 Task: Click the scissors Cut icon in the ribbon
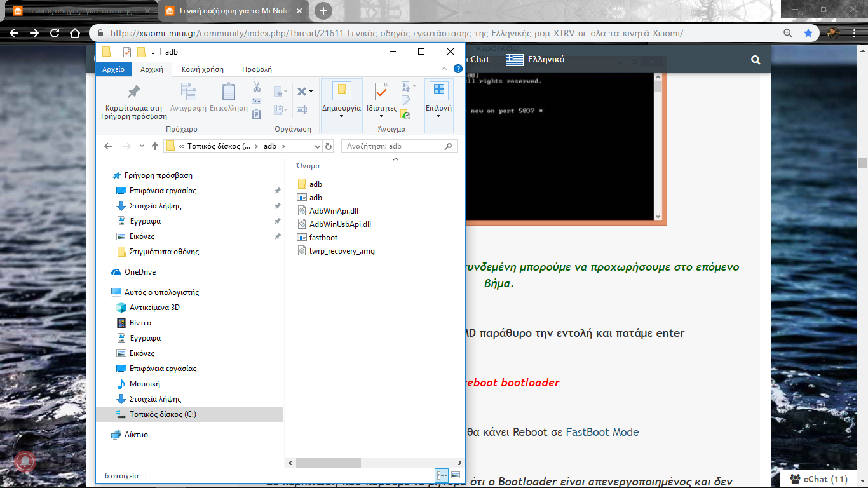(257, 87)
